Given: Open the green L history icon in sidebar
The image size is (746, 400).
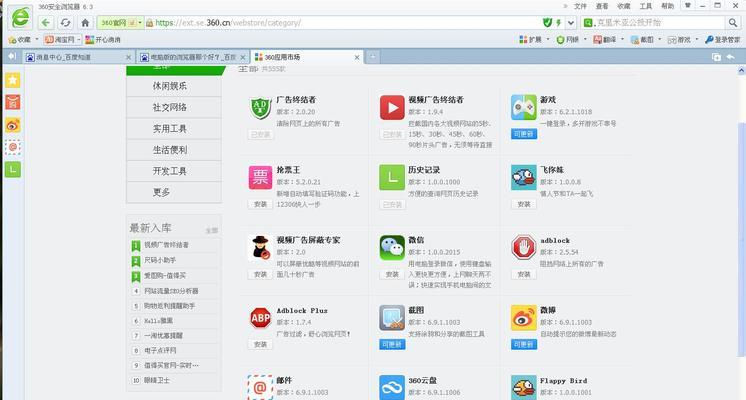Looking at the screenshot, I should [13, 169].
